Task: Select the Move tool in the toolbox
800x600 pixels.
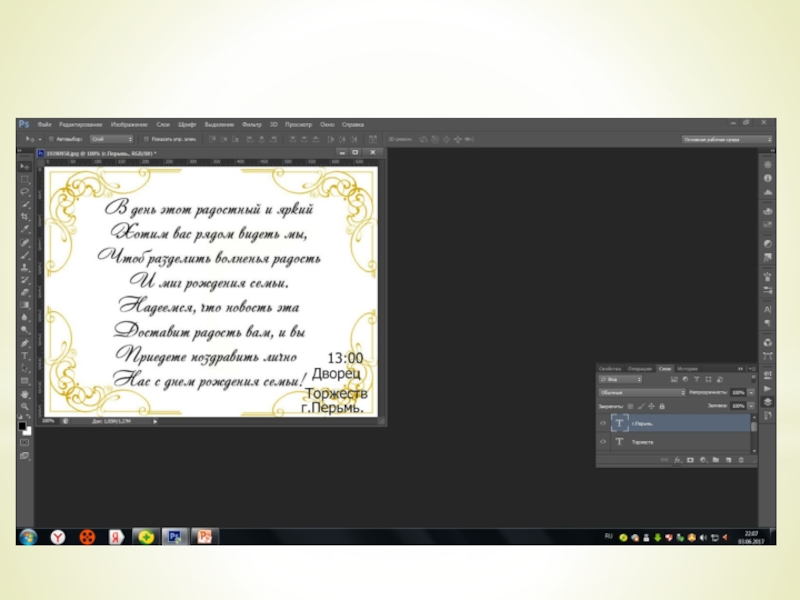Action: coord(25,166)
